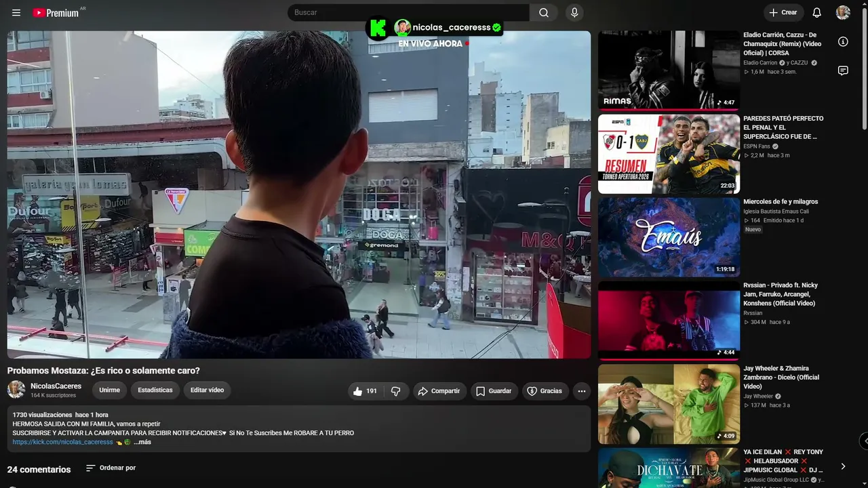Viewport: 868px width, 488px height.
Task: Dislike the video with thumbs down
Action: click(x=396, y=391)
